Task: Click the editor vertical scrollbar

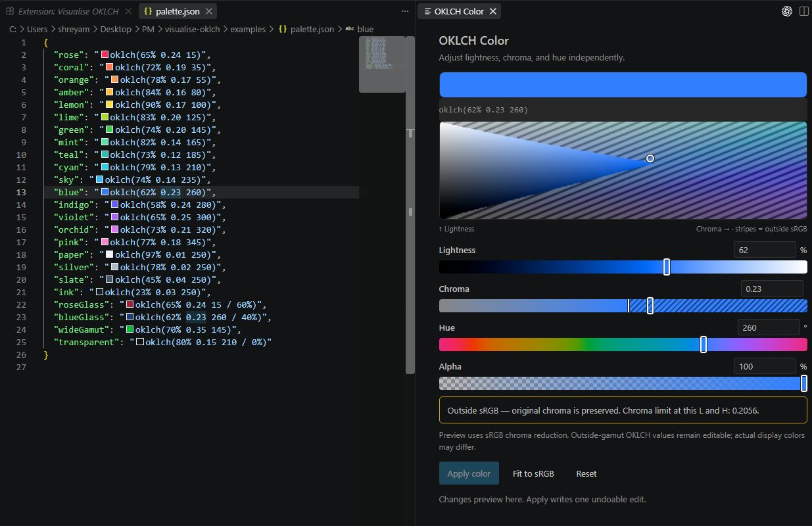Action: pyautogui.click(x=410, y=204)
